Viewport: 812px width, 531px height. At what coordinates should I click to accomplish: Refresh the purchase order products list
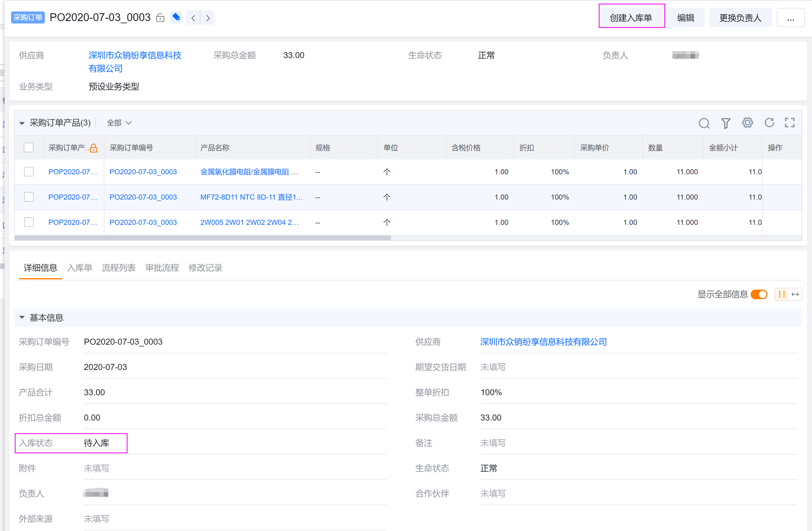769,123
